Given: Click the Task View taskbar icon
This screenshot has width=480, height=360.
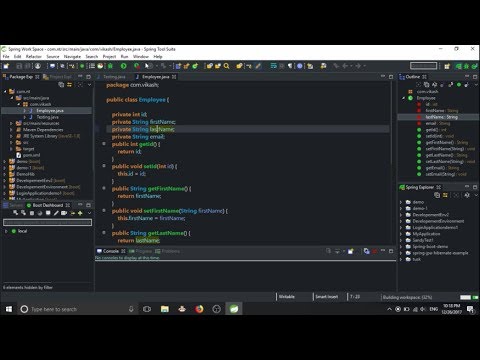Looking at the screenshot, I should (x=147, y=309).
